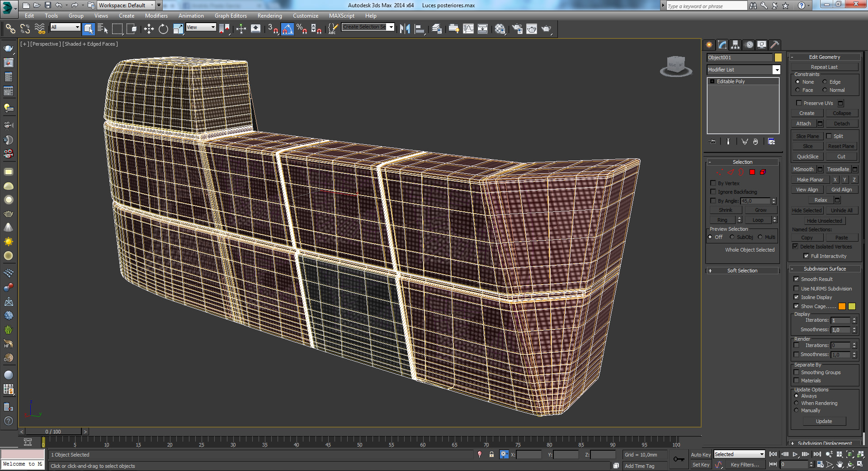Image resolution: width=868 pixels, height=471 pixels.
Task: Choose Polygon sub-object selection level
Action: (x=752, y=172)
